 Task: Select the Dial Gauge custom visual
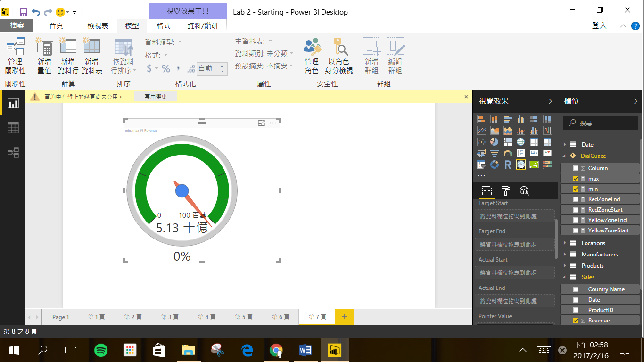pyautogui.click(x=521, y=165)
